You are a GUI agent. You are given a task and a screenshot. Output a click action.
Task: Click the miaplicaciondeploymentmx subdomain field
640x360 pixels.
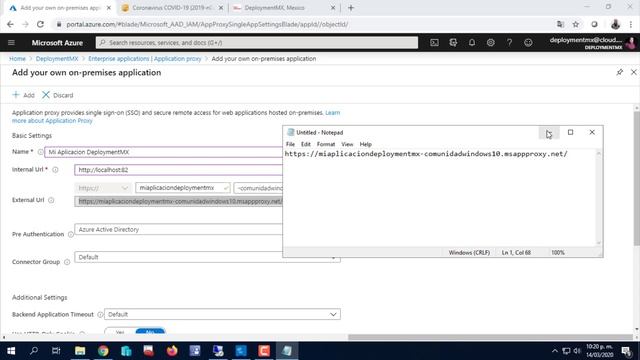point(183,188)
